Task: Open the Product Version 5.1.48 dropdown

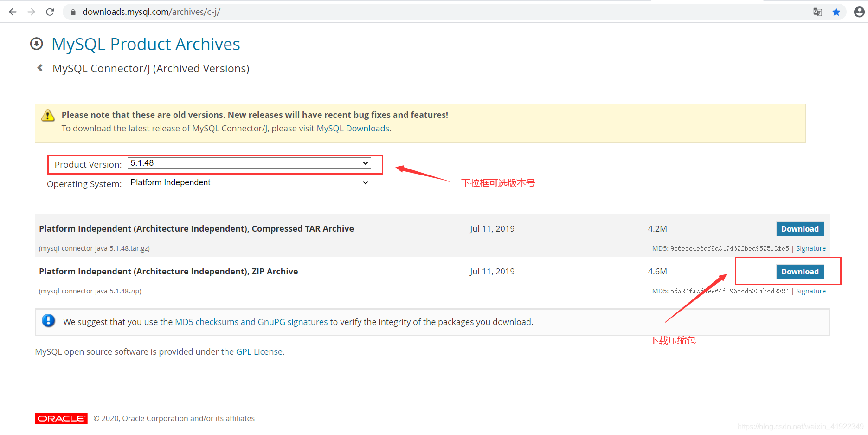Action: pos(249,163)
